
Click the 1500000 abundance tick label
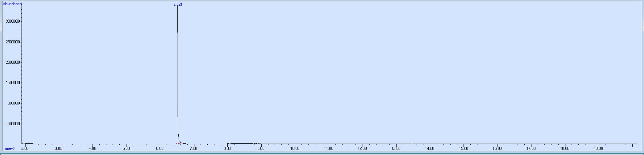point(13,83)
